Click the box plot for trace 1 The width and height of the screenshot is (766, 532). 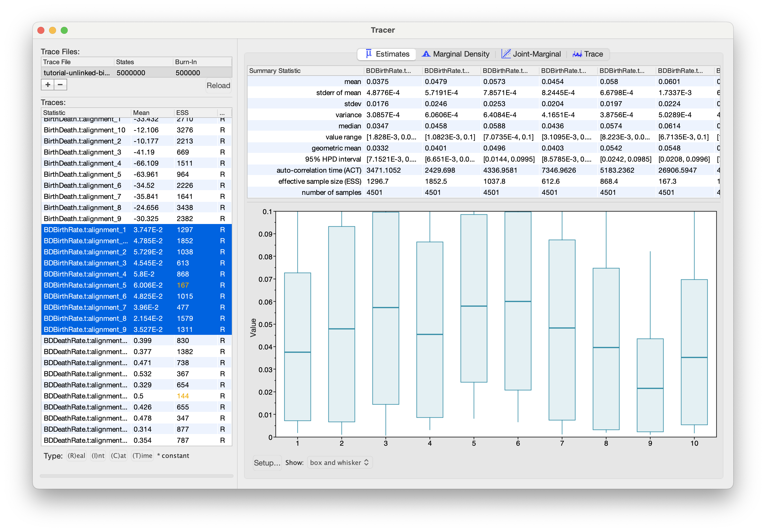(x=297, y=347)
